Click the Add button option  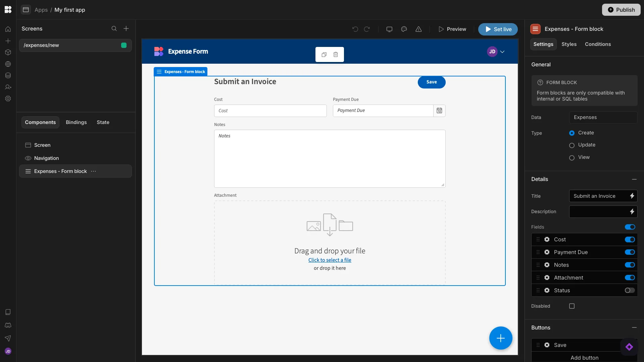(584, 358)
